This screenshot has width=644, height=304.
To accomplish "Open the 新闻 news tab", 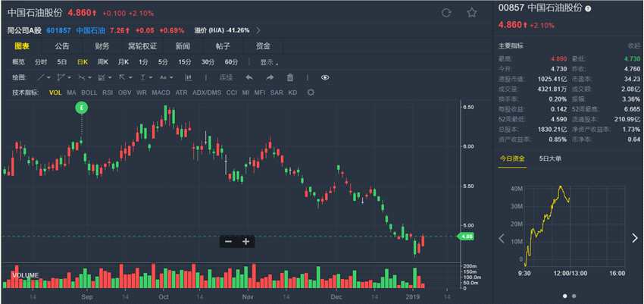I will pos(183,46).
